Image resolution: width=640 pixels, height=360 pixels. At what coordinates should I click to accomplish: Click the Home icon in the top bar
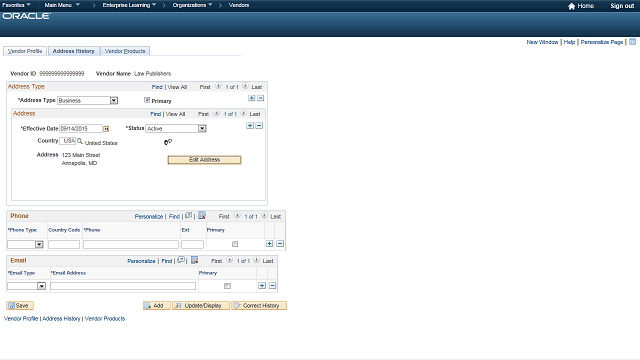[571, 6]
